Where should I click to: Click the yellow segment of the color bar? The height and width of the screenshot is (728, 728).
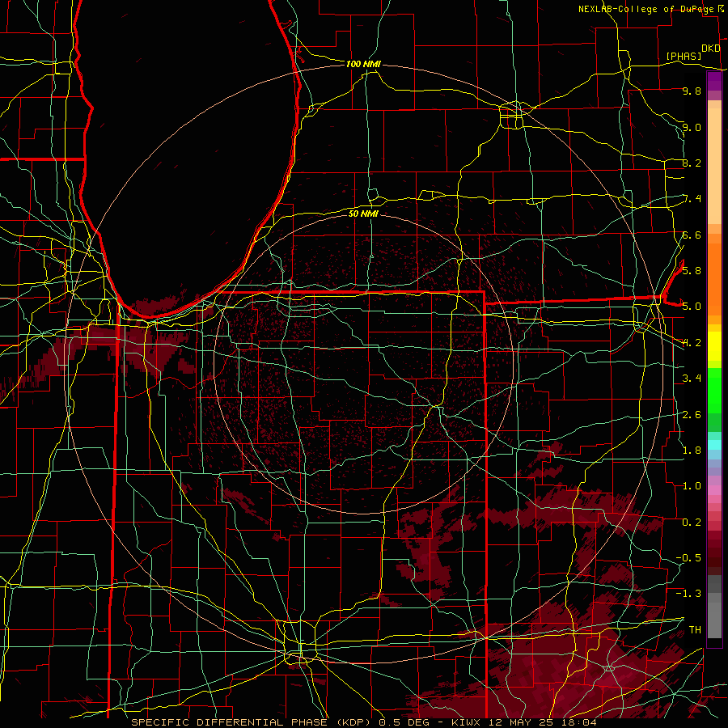[714, 346]
